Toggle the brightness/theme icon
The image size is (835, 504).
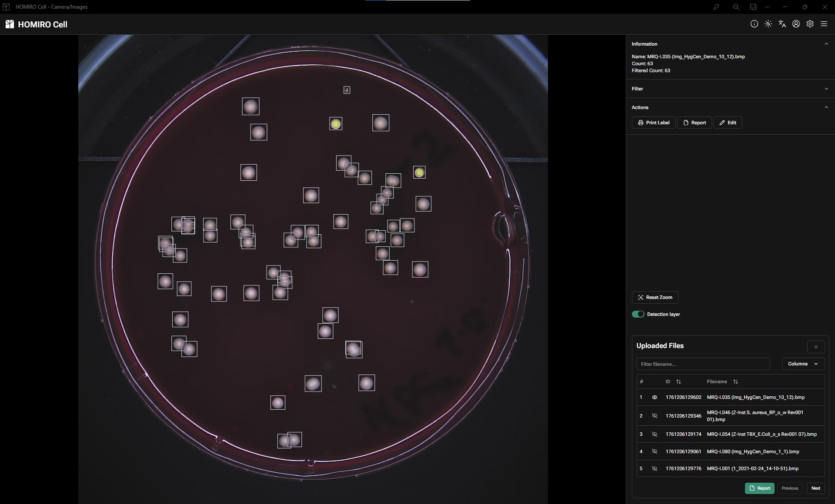click(768, 24)
